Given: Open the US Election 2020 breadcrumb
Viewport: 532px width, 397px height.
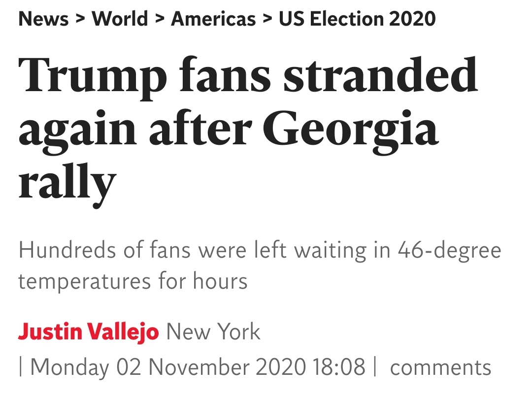Looking at the screenshot, I should (357, 19).
